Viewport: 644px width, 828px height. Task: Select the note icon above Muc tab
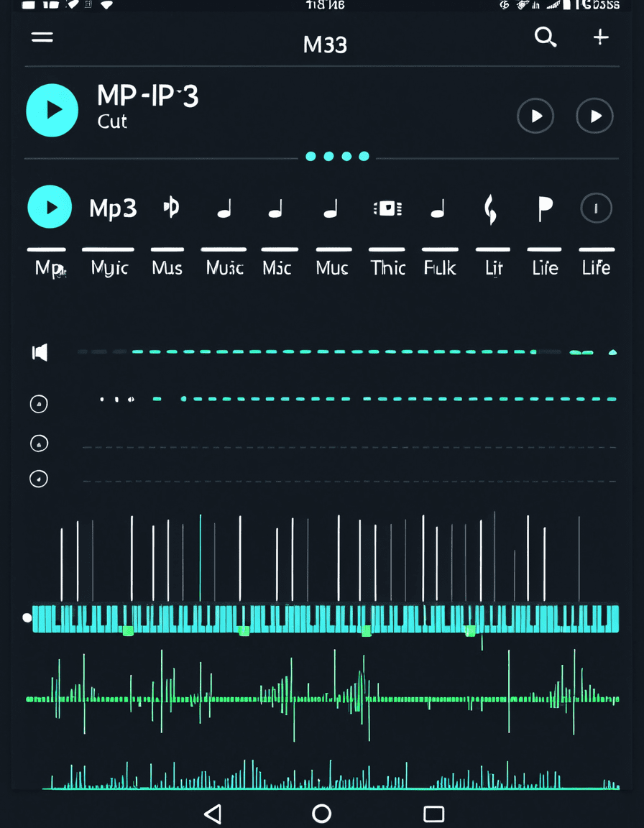[x=331, y=209]
